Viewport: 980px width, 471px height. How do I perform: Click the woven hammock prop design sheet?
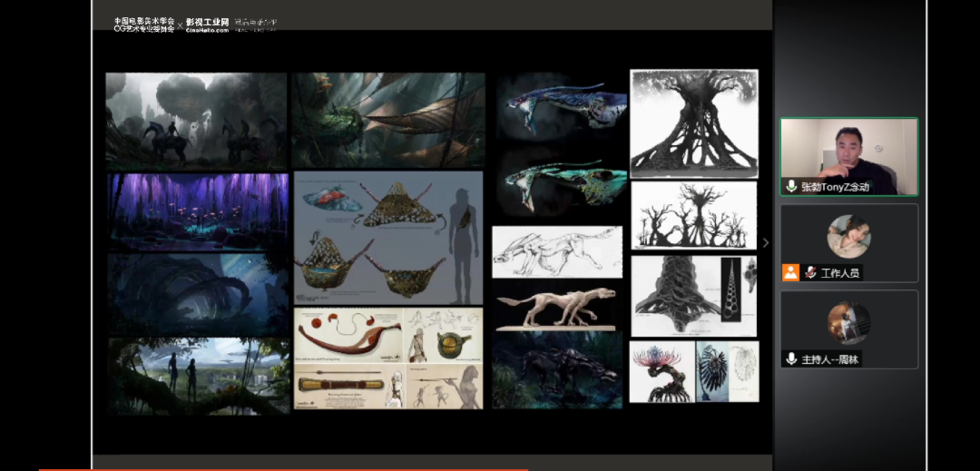(x=388, y=238)
